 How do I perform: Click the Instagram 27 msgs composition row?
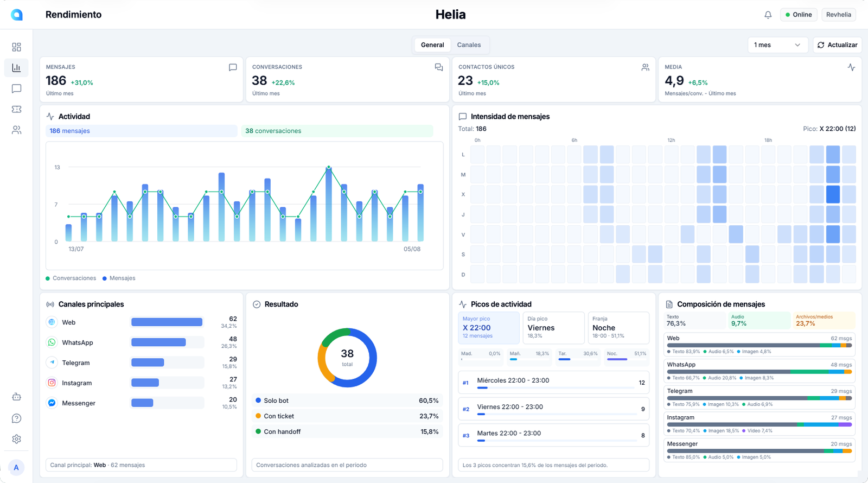(x=759, y=424)
